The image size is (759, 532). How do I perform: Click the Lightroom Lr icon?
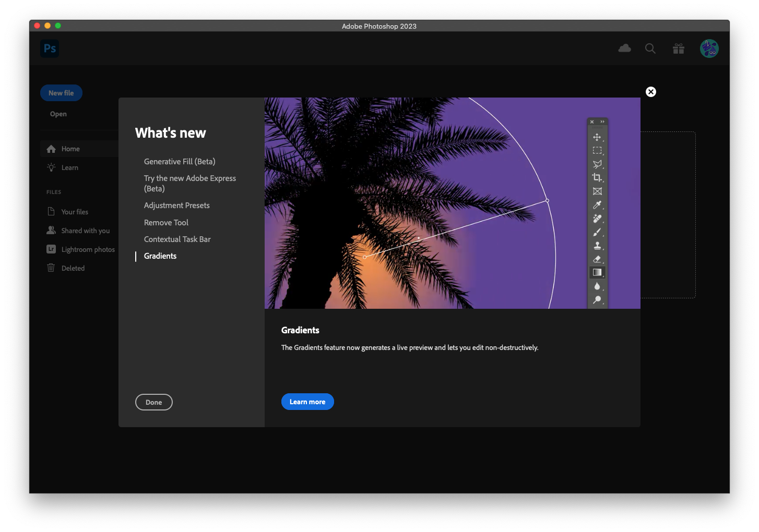[51, 249]
